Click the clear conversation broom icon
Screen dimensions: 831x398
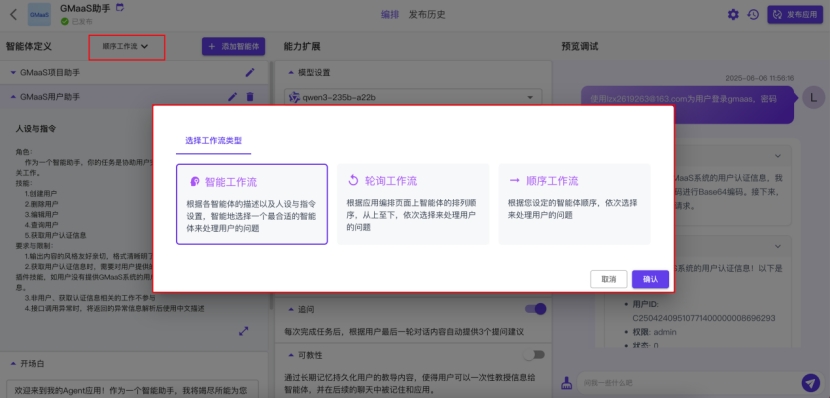click(x=567, y=382)
